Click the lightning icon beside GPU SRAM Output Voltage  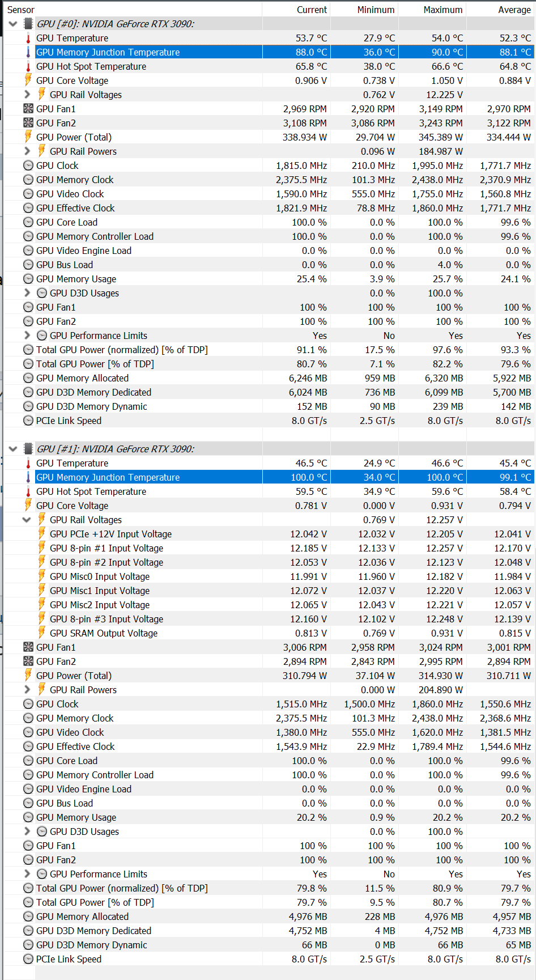click(x=42, y=633)
